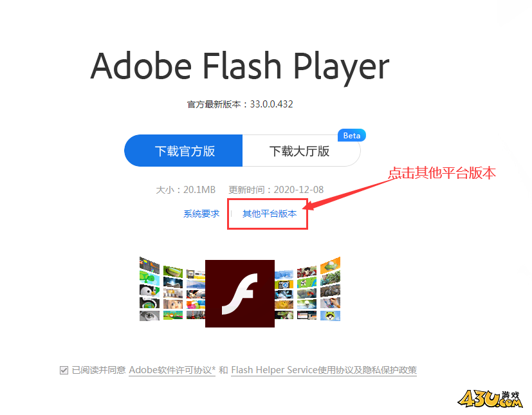Select the penguin thumbnail in the gallery
The width and height of the screenshot is (532, 415).
click(x=150, y=290)
